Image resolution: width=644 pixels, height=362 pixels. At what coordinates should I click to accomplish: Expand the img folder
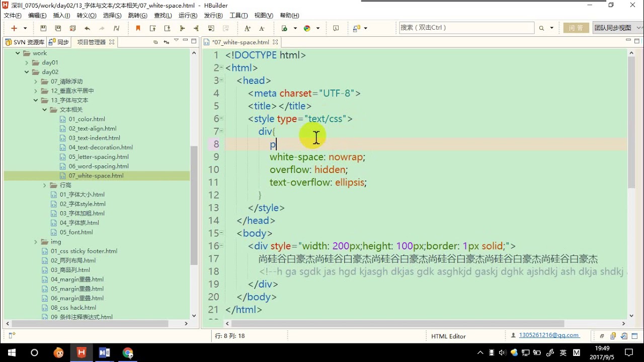36,242
